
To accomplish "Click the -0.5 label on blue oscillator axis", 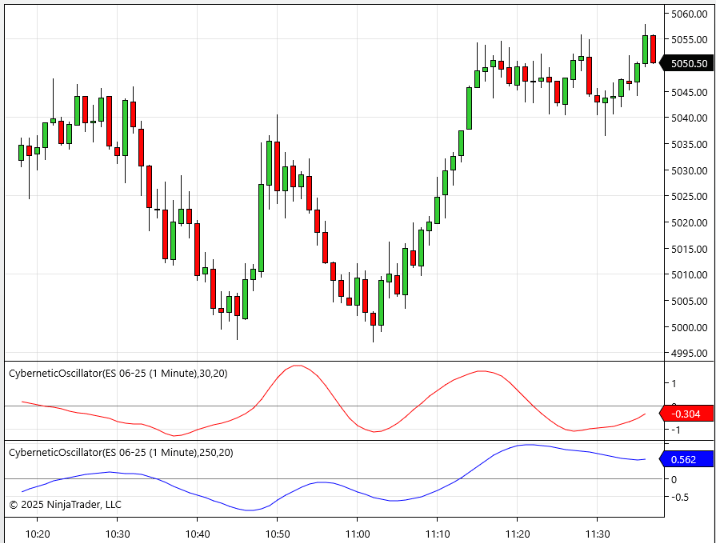I will click(680, 497).
